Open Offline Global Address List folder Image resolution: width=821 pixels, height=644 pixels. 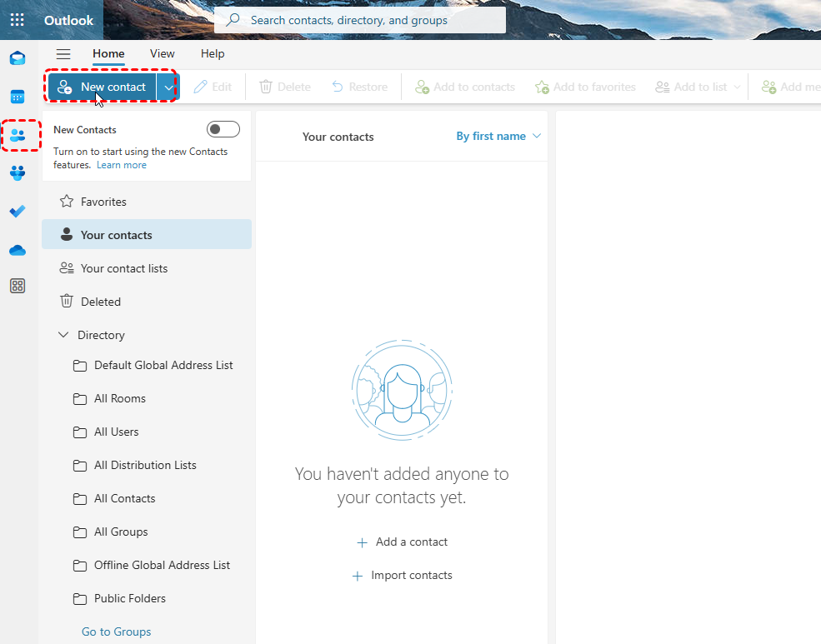[152, 565]
